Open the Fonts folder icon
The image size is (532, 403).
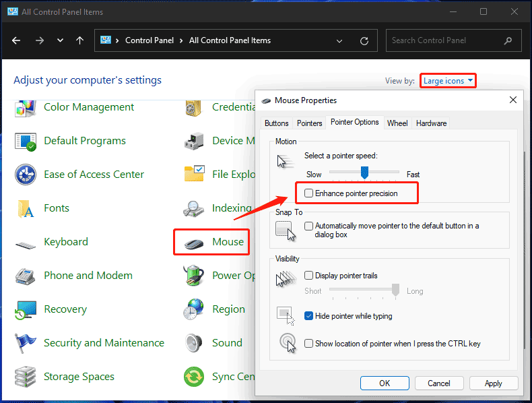coord(26,208)
